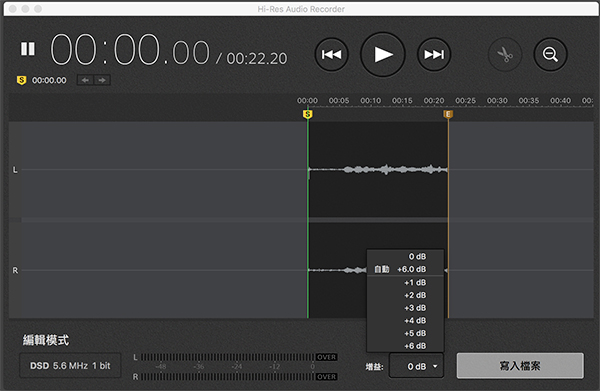Viewport: 600px width, 391px height.
Task: Click the 00:20 mark on time ruler
Action: pos(434,101)
